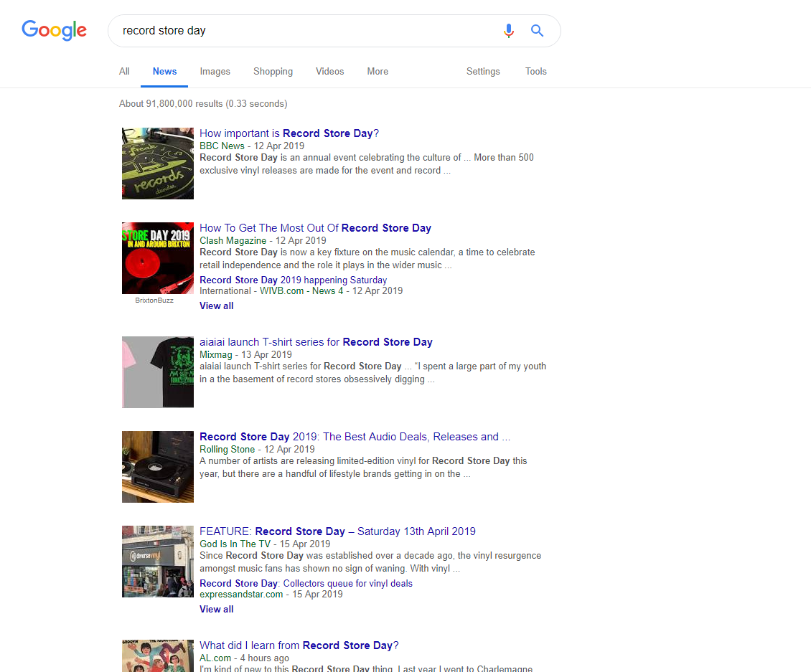Viewport: 811px width, 672px height.
Task: Click the Google logo
Action: [x=55, y=31]
